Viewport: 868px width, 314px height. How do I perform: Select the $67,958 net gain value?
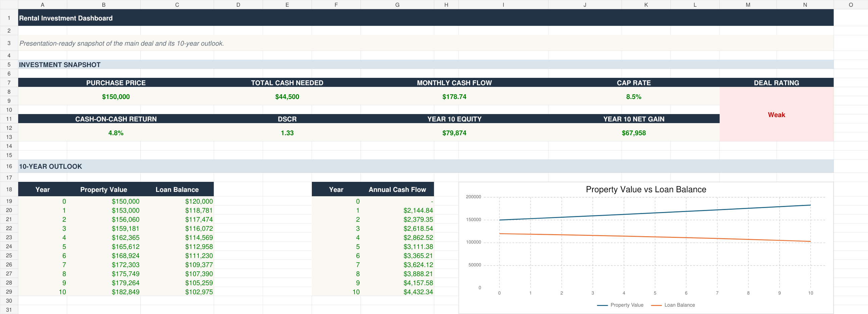[x=634, y=133]
